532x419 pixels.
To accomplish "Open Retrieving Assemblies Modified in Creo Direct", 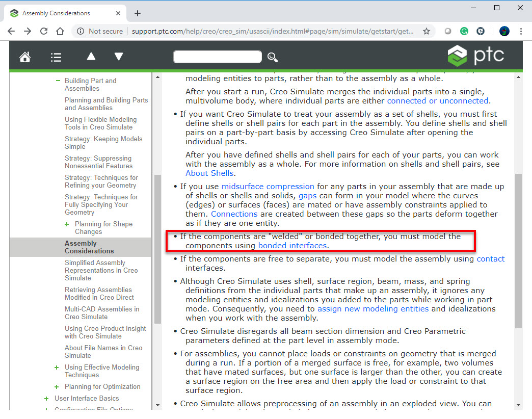I will click(99, 294).
